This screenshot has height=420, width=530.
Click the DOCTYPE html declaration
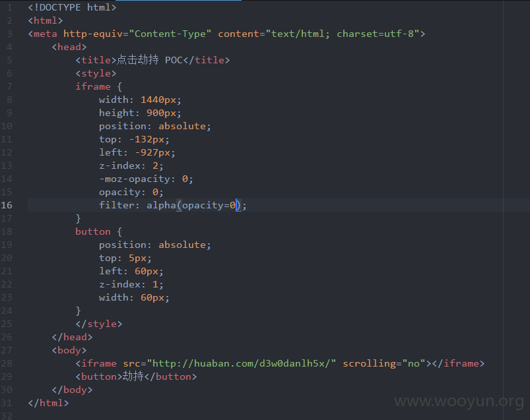click(x=72, y=7)
